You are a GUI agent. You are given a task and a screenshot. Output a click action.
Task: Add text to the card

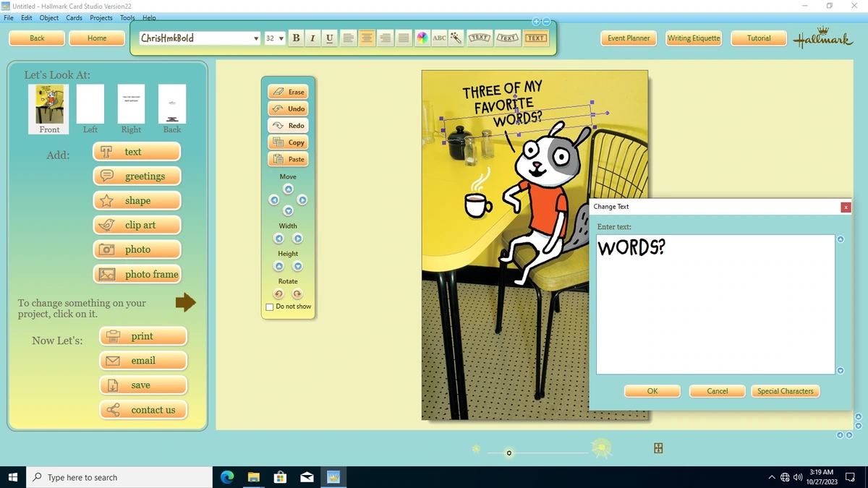tap(137, 152)
